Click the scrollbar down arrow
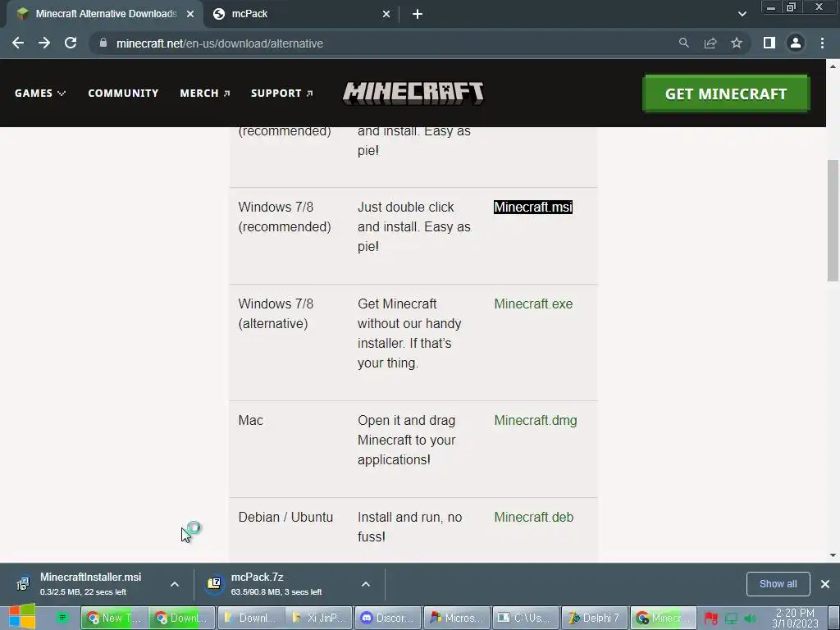840x630 pixels. 833,555
